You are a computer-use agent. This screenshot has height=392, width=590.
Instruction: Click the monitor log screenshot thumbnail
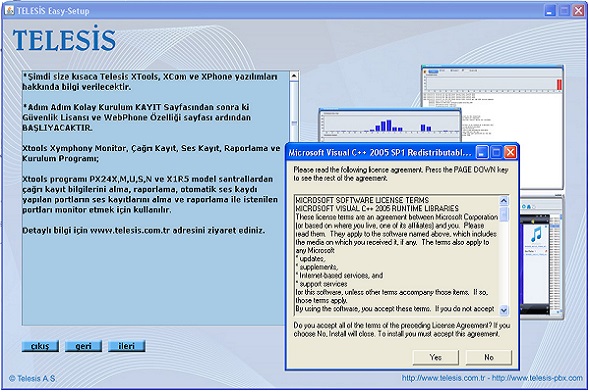(492, 128)
